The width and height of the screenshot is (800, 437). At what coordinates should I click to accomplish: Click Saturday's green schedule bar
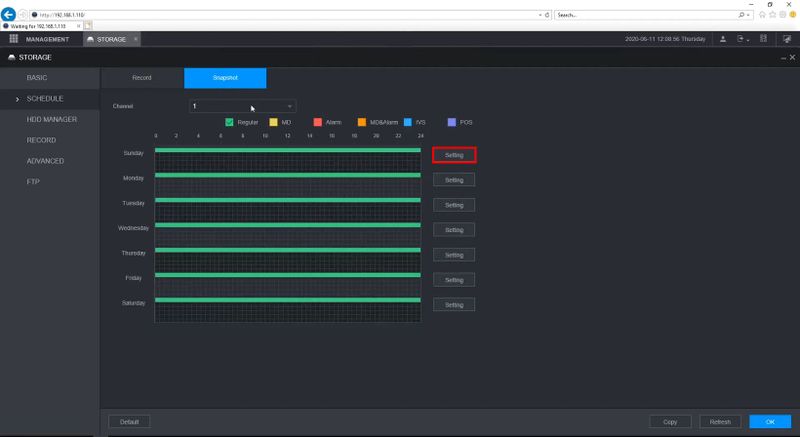coord(288,300)
